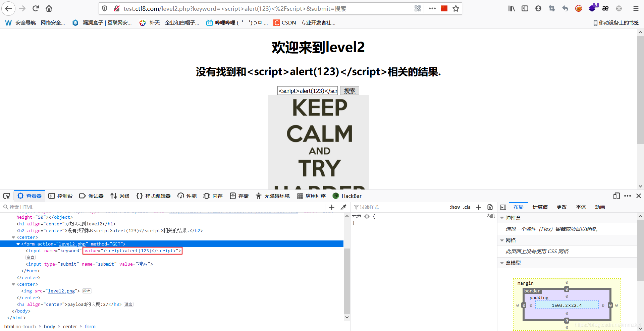
Task: Open 安全导航 bookmark
Action: click(35, 23)
